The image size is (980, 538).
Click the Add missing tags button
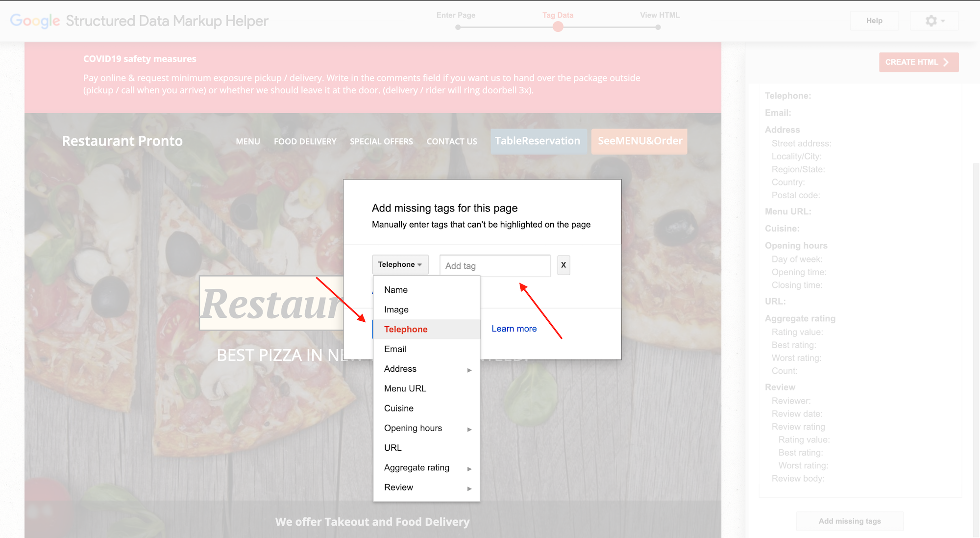point(849,521)
